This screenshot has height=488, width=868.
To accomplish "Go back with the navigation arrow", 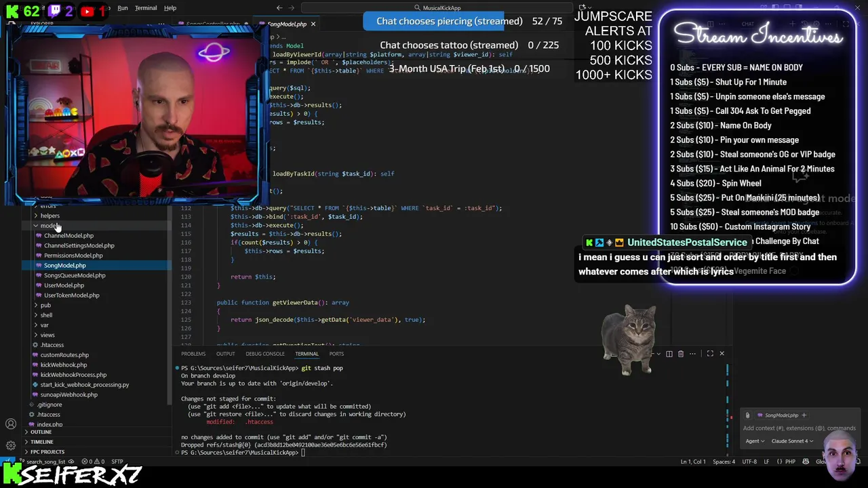I will (x=279, y=8).
